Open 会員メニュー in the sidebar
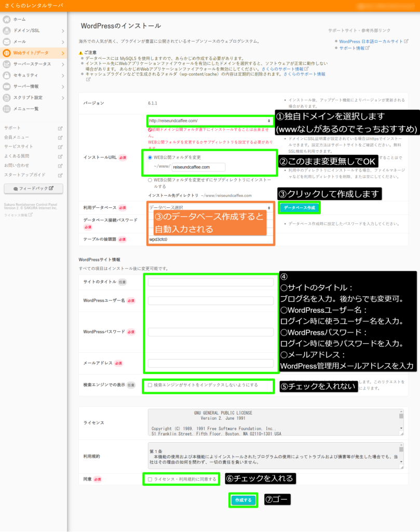 [17, 137]
